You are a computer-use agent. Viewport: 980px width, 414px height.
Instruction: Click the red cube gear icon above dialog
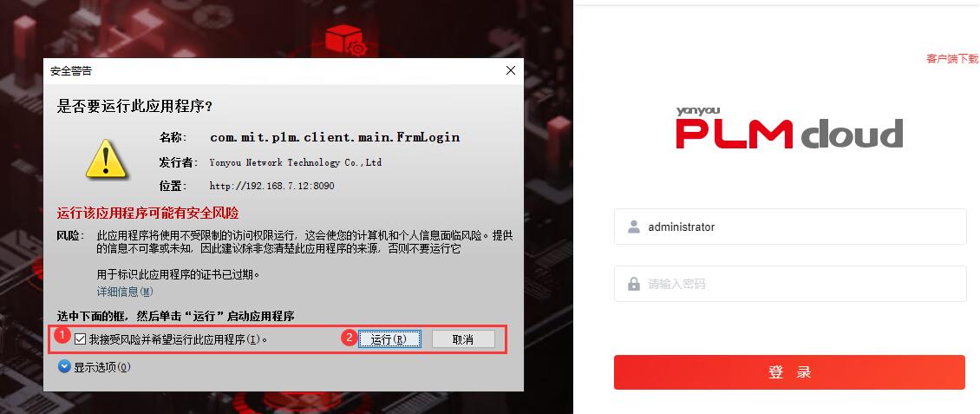[x=346, y=39]
